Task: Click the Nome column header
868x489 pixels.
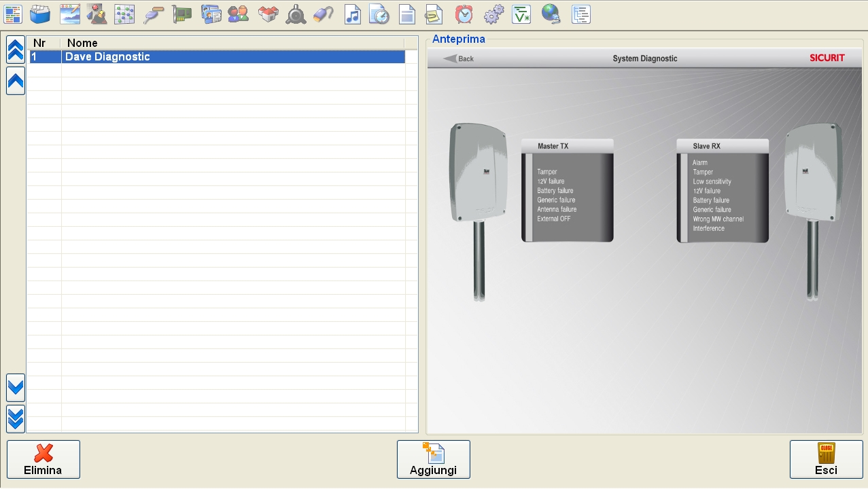Action: (x=231, y=43)
